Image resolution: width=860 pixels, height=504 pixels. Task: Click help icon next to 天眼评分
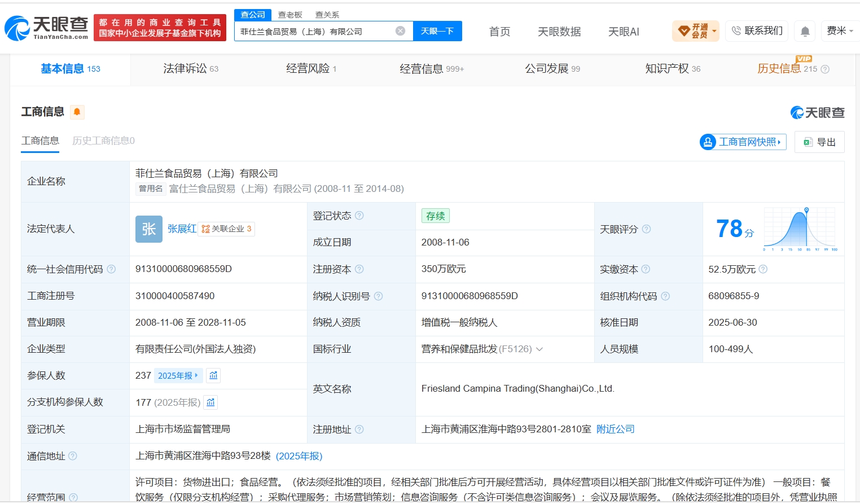pos(647,229)
